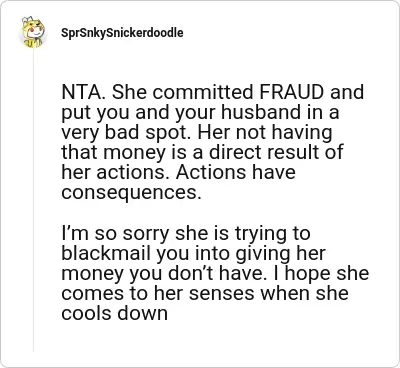Viewport: 400px width, 368px height.
Task: Collapse the comment using the vertical thread line
Action: point(33,200)
